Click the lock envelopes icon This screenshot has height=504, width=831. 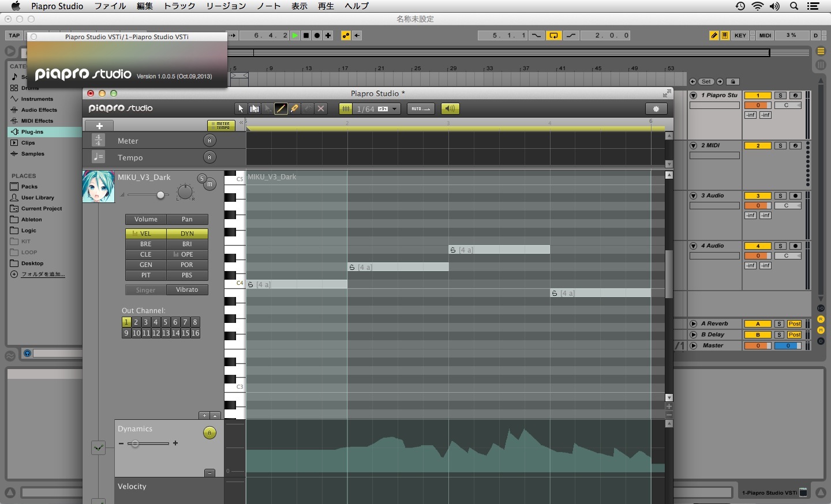coord(733,81)
